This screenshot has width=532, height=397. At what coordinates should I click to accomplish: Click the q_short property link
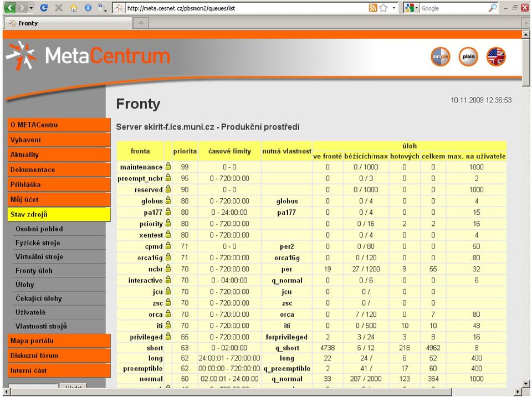point(287,348)
